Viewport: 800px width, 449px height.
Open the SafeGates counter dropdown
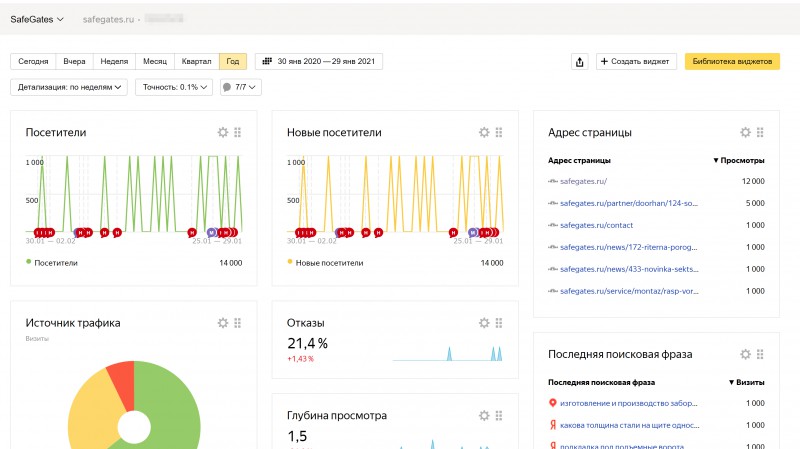click(x=37, y=19)
